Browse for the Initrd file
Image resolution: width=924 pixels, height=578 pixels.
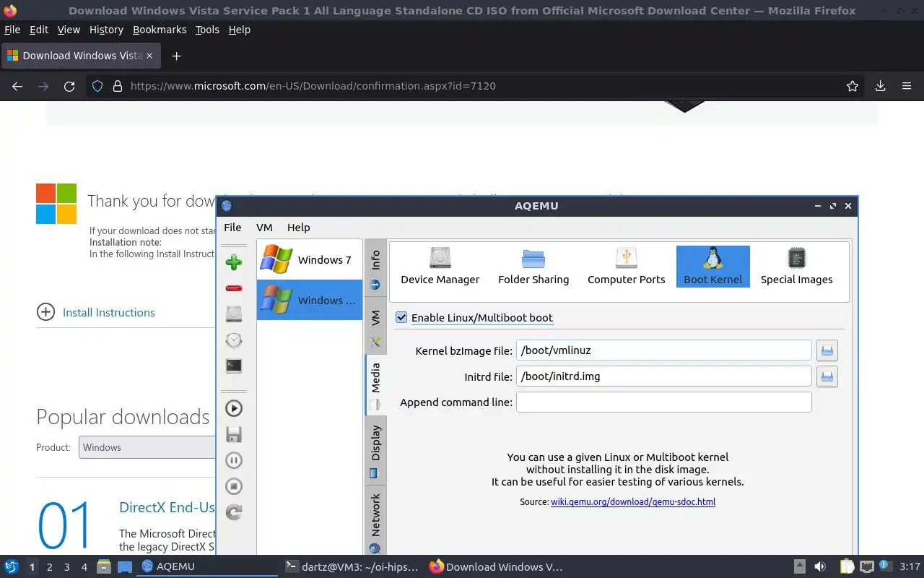827,376
